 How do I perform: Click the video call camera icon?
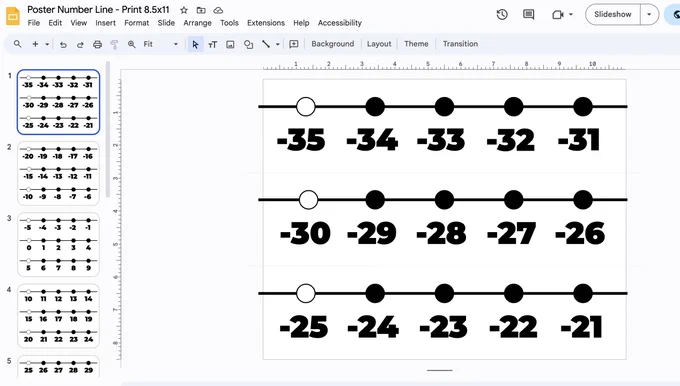(558, 15)
